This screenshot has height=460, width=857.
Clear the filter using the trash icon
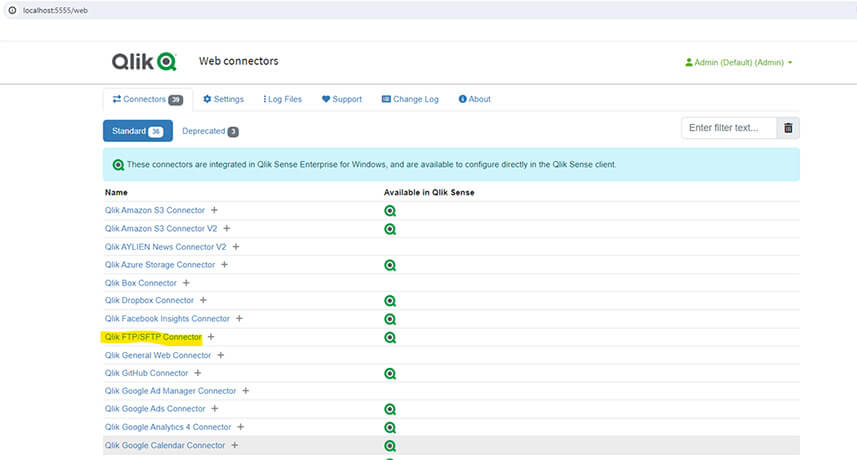[x=788, y=128]
